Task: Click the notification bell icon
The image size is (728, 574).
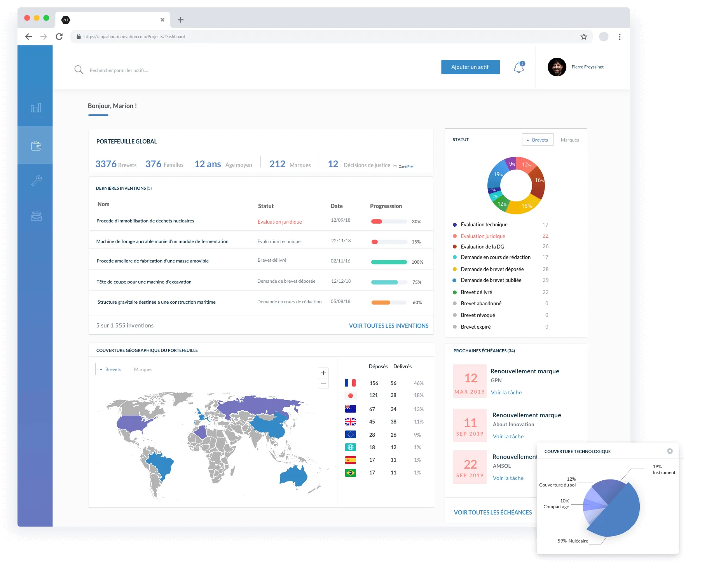Action: click(x=519, y=67)
